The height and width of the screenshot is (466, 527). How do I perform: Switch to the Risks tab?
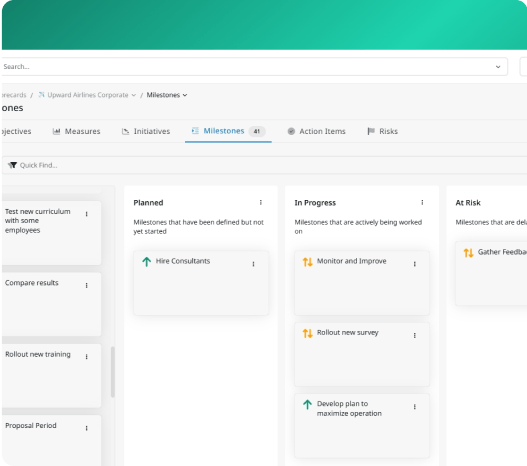click(383, 131)
